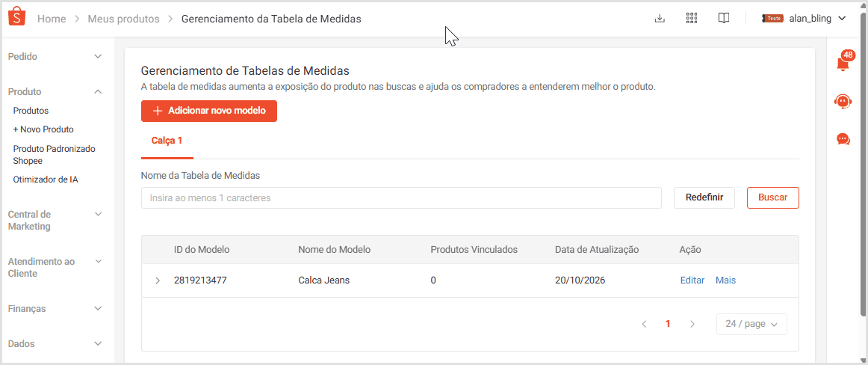Open notifications bell with 48 badge
The width and height of the screenshot is (868, 365).
point(844,62)
